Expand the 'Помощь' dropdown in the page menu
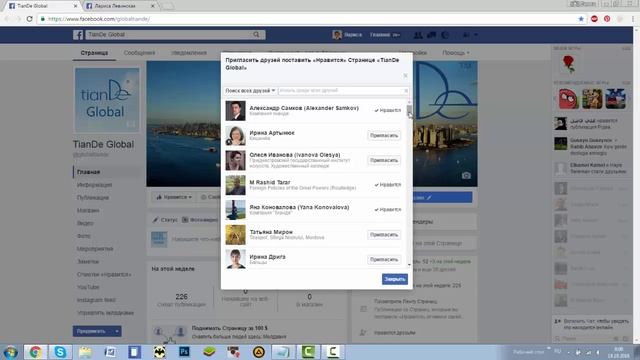The height and width of the screenshot is (360, 640). click(456, 53)
